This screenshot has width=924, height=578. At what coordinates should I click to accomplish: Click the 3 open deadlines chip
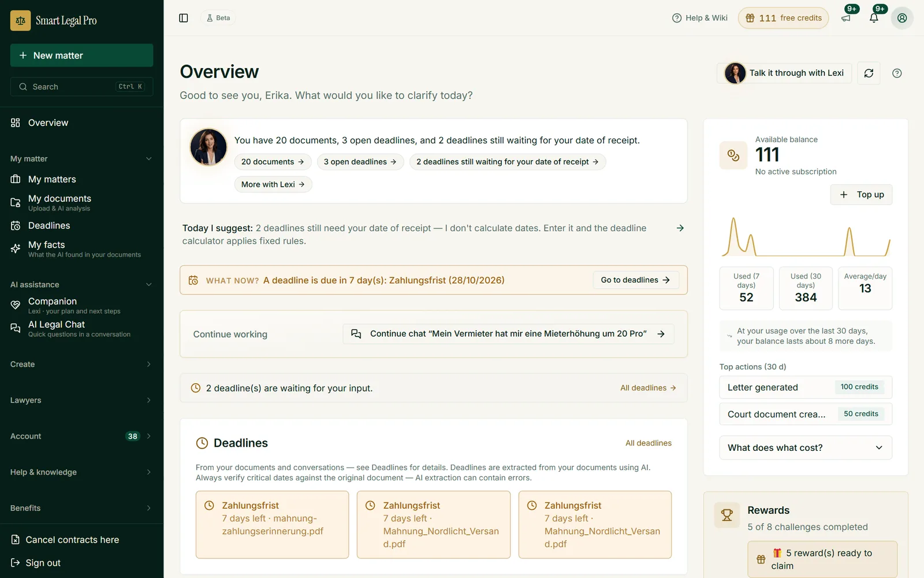point(360,162)
